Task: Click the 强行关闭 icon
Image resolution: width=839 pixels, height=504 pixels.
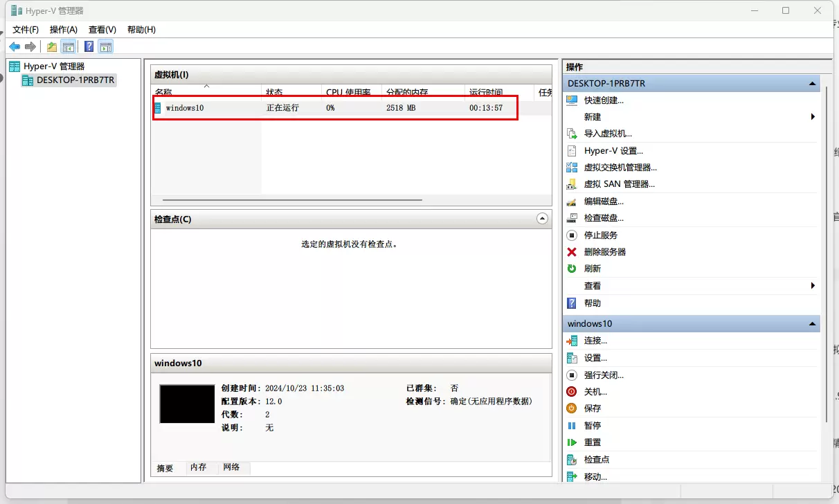Action: pos(572,375)
